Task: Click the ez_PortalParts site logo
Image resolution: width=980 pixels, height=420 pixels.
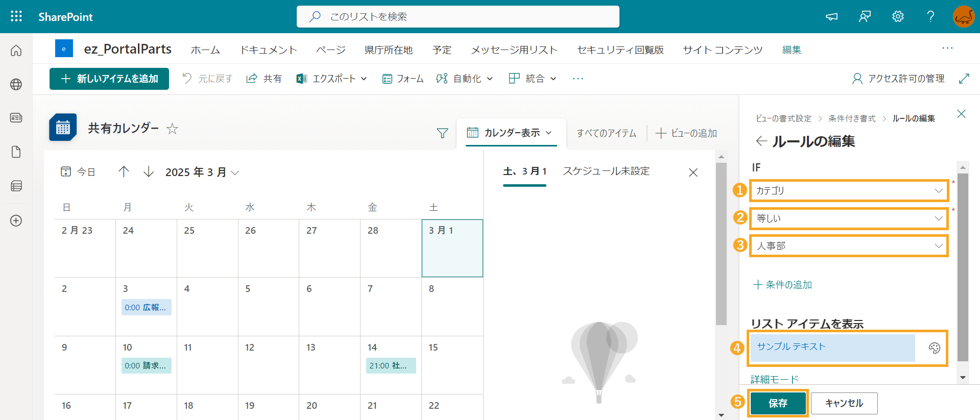Action: (64, 49)
